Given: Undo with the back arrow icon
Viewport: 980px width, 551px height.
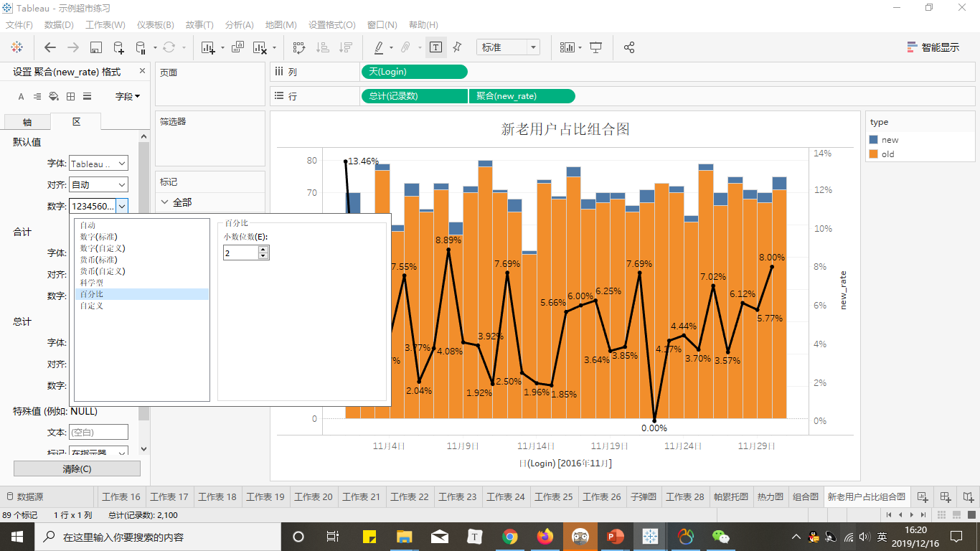Looking at the screenshot, I should (x=50, y=47).
